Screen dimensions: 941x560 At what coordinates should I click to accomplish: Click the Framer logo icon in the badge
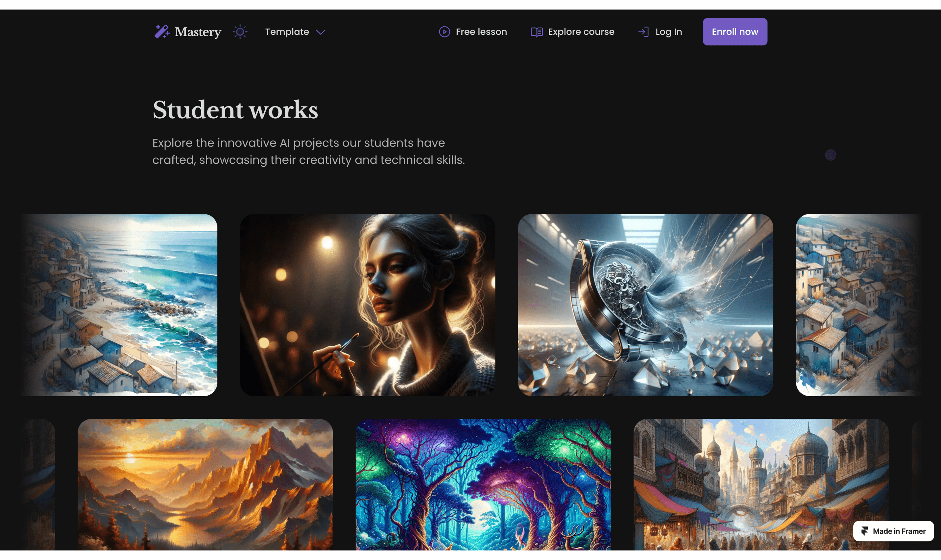[x=864, y=531]
